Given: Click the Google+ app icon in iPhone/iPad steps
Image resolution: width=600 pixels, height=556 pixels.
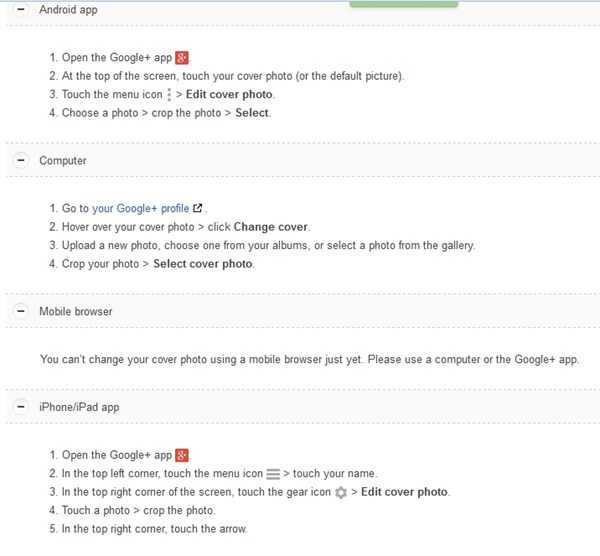Looking at the screenshot, I should (x=182, y=455).
